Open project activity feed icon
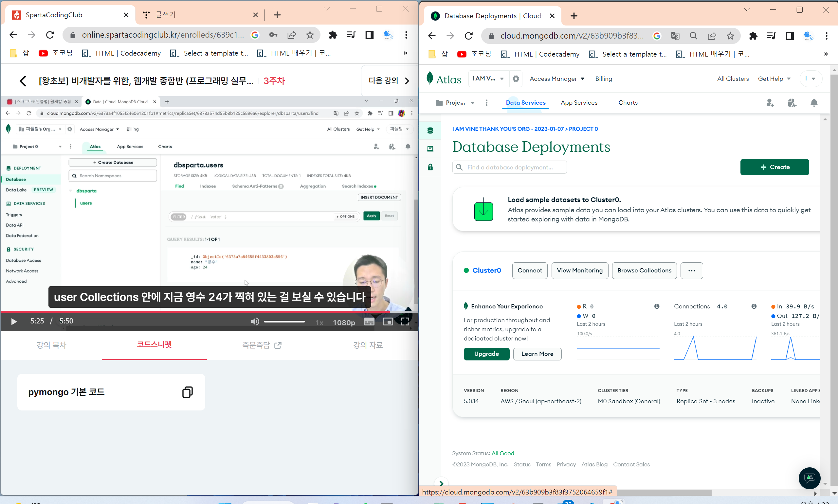 pyautogui.click(x=792, y=103)
